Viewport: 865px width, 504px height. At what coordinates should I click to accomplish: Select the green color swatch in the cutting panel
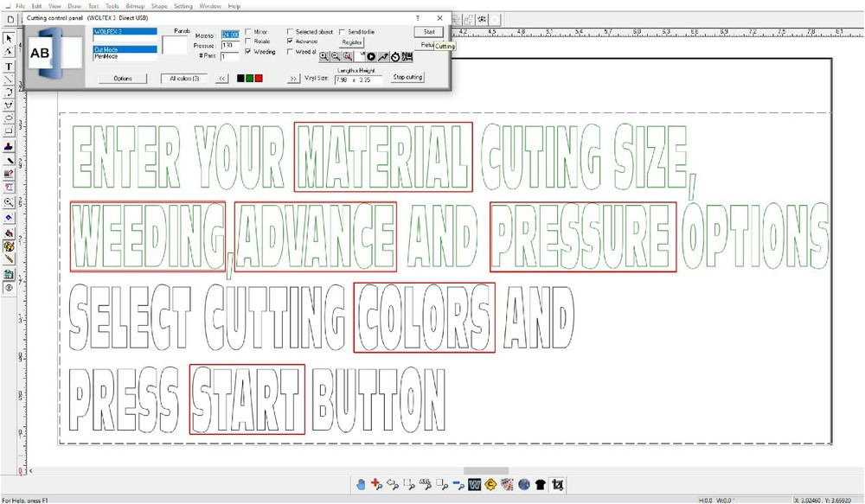coord(251,78)
